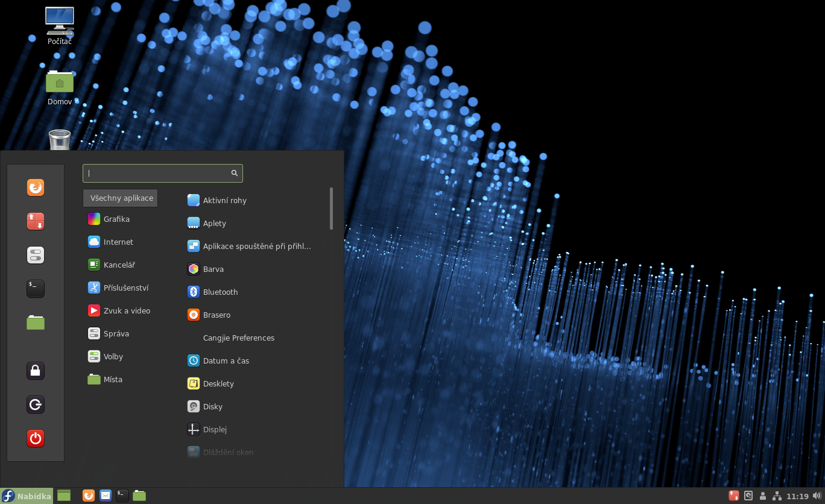
Task: Click the application list scrollbar
Action: pos(331,209)
